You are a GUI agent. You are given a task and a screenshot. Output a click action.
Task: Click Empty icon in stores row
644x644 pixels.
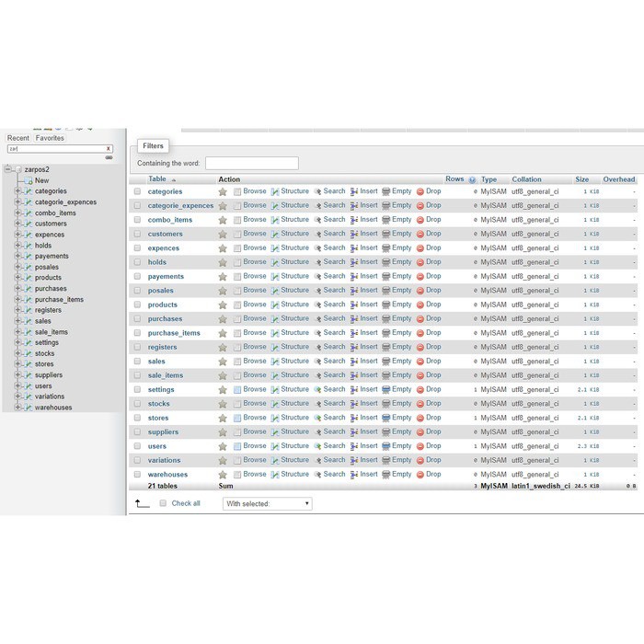pos(386,418)
